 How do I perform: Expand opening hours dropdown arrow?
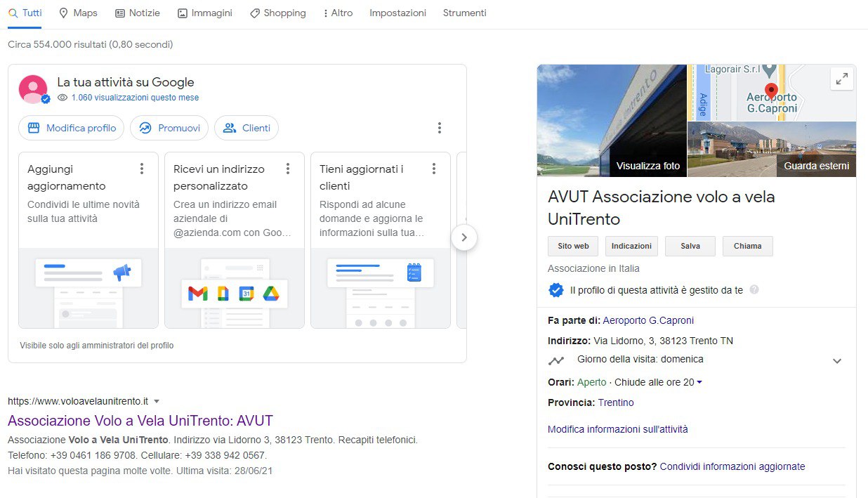point(699,383)
